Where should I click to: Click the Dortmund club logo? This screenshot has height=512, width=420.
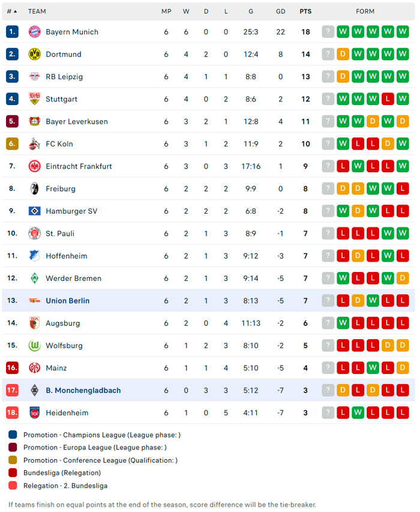point(34,54)
